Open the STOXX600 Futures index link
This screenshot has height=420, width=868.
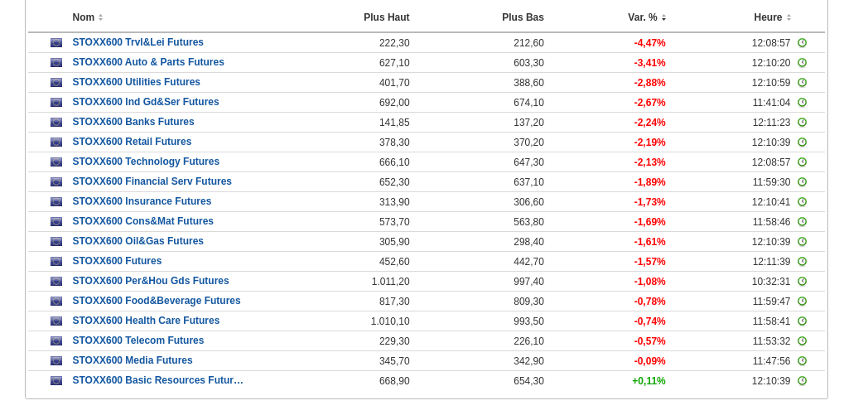117,261
